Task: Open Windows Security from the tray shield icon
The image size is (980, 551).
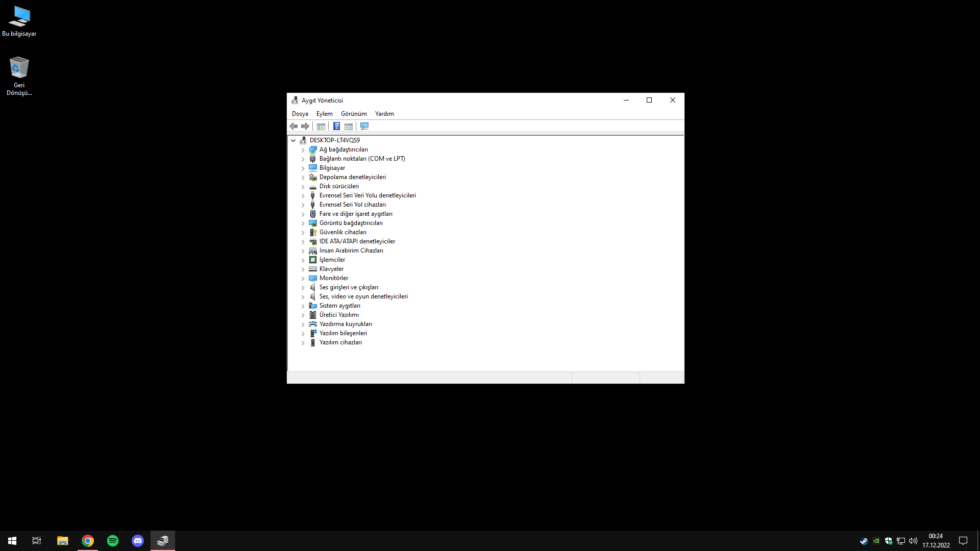Action: tap(889, 541)
